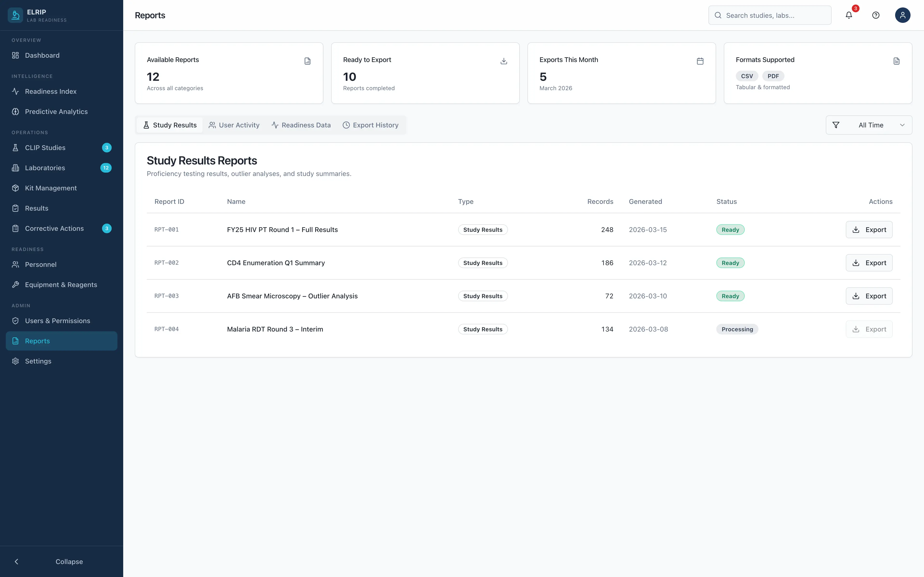Click the Processing status badge on RPT-004
924x577 pixels.
(x=737, y=329)
